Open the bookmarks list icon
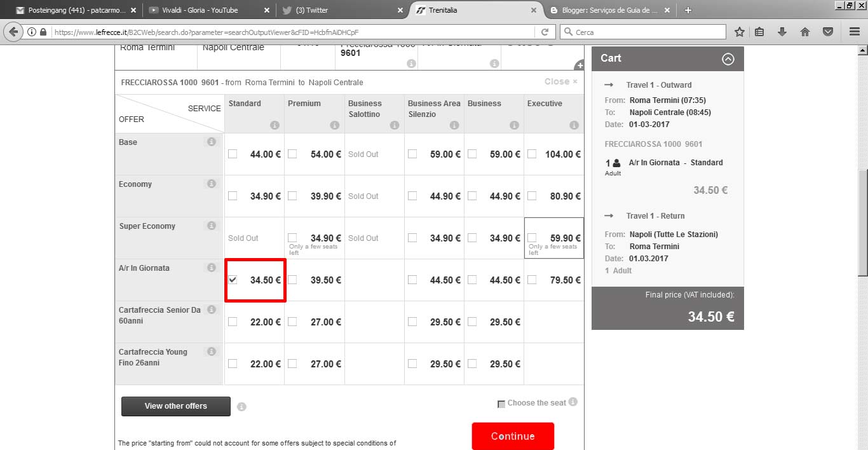The image size is (868, 450). (759, 32)
